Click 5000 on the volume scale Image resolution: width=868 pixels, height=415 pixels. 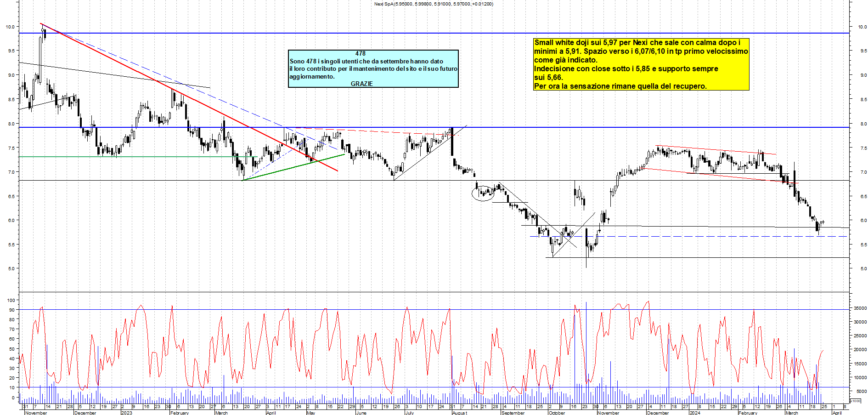pos(861,392)
